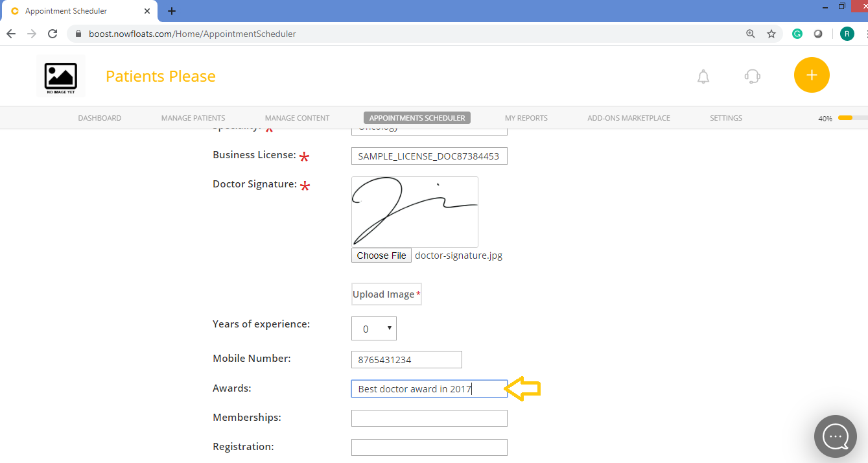This screenshot has width=868, height=463.
Task: Click the Memberships input field
Action: point(429,418)
